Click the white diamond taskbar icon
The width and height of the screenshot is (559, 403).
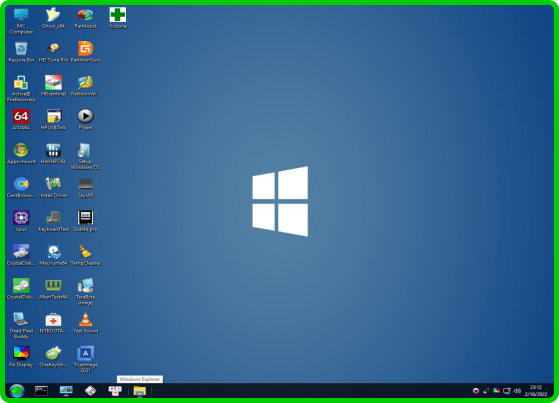91,391
